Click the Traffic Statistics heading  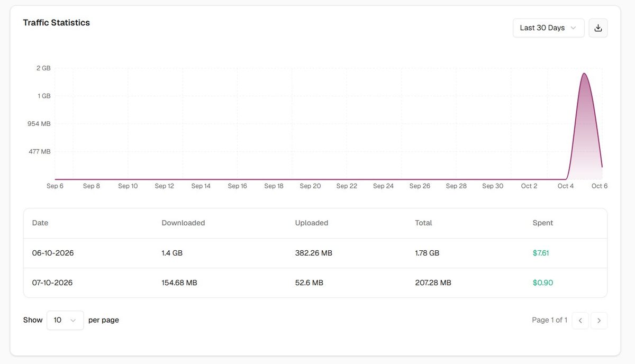click(57, 22)
